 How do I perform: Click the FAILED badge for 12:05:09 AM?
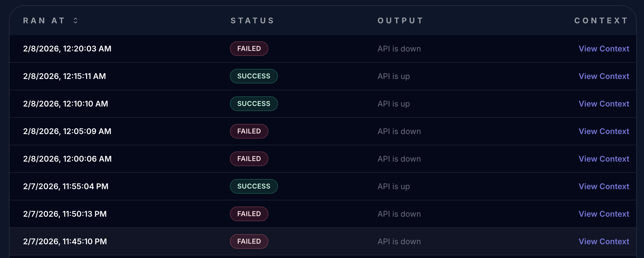click(249, 131)
